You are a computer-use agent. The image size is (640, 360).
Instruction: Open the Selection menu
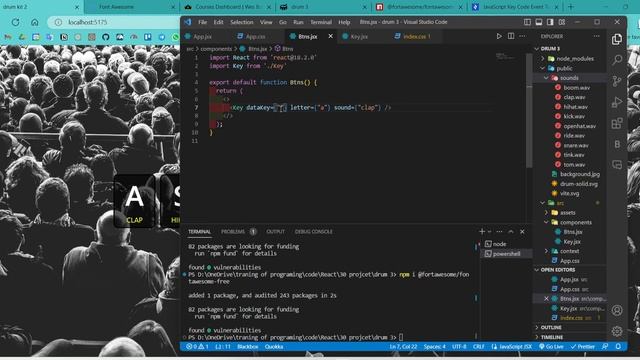click(x=242, y=22)
